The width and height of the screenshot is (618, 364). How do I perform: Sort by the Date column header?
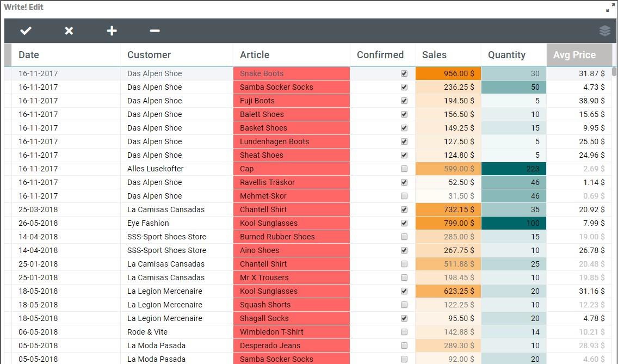(66, 55)
